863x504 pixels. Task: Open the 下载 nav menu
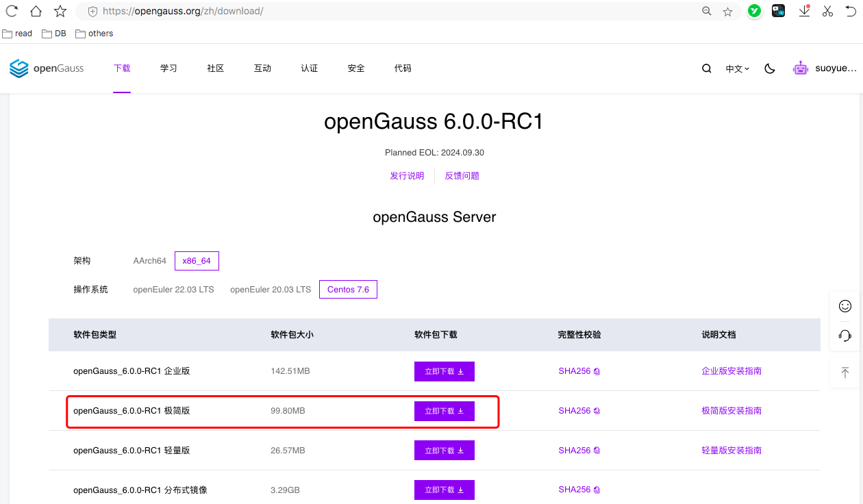click(122, 68)
